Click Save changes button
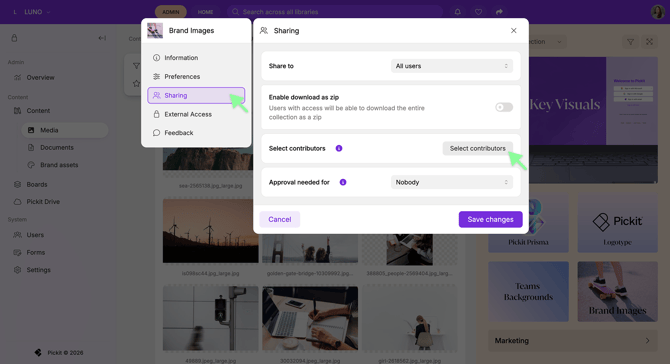Screen dimensions: 670x364 491,219
